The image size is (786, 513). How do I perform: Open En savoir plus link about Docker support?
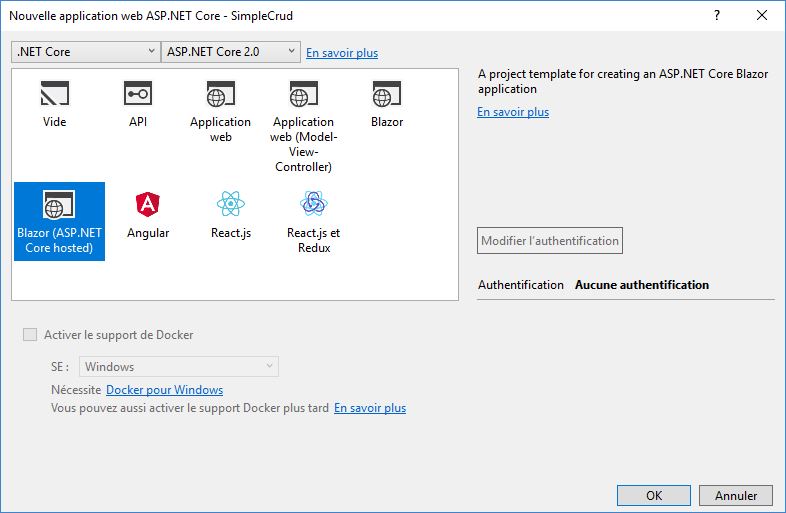tap(370, 408)
